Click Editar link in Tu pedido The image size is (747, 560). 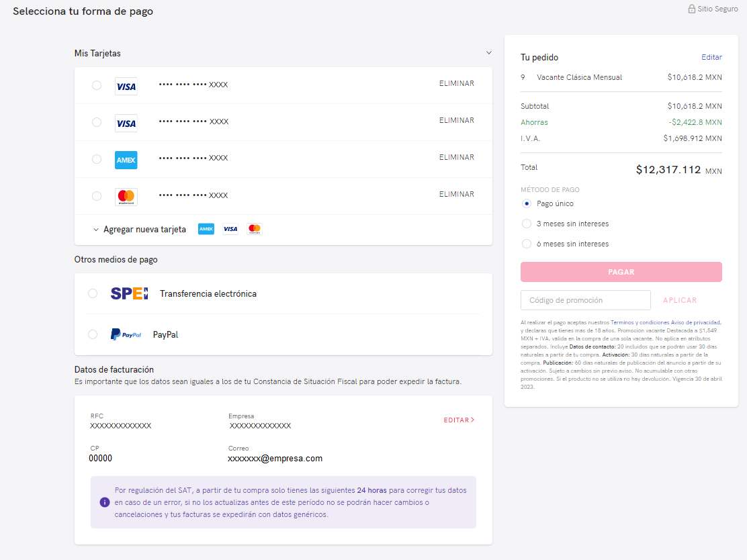711,58
